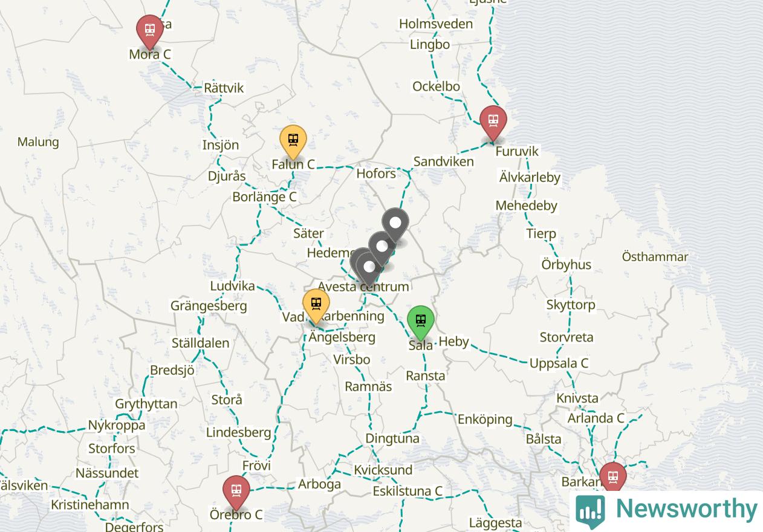Open the Newsworthy logo link

tap(666, 511)
